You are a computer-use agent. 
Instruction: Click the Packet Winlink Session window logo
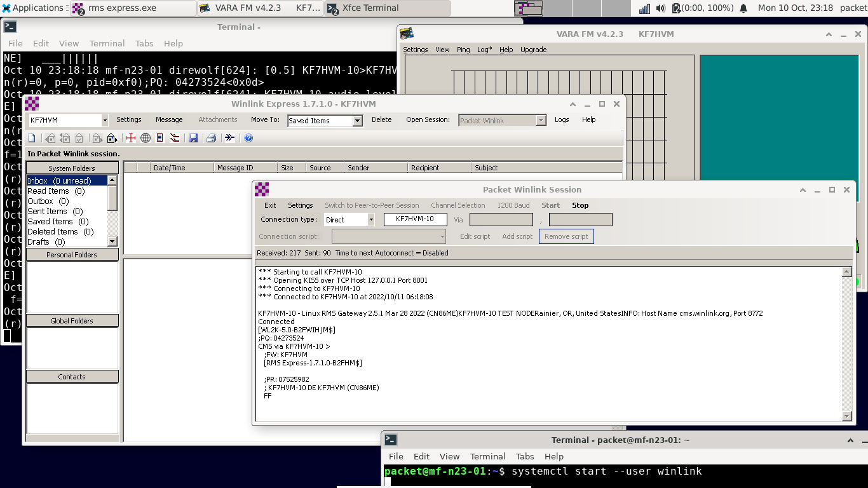pos(262,189)
